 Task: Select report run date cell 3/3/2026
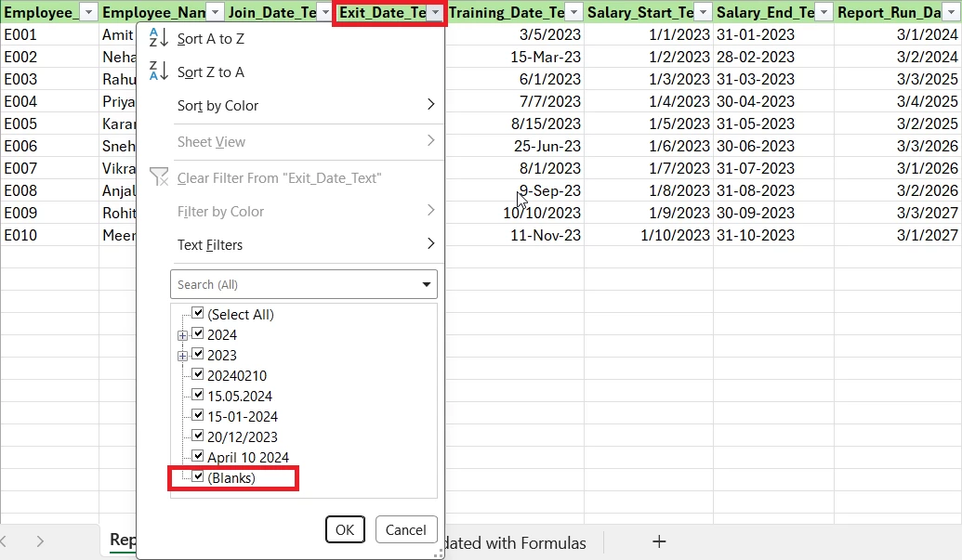point(898,147)
